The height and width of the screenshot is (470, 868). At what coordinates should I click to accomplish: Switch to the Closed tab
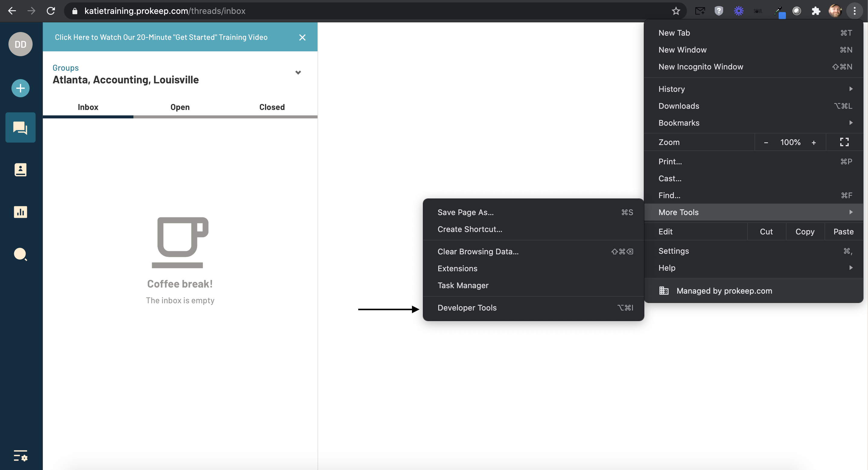(272, 107)
